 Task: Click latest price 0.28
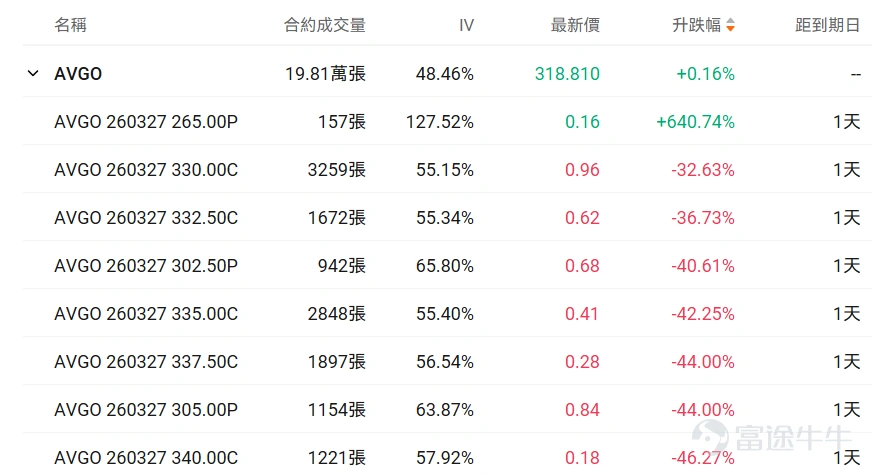click(x=582, y=362)
